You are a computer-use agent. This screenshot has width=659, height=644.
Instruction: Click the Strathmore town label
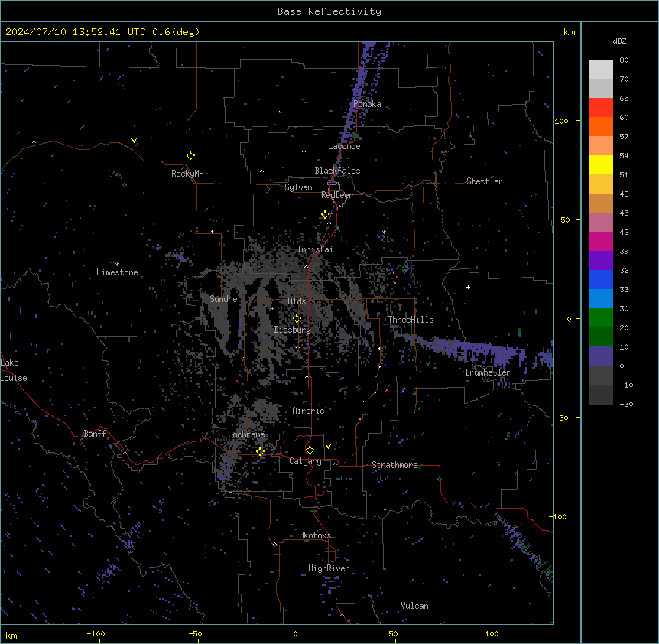[x=394, y=465]
